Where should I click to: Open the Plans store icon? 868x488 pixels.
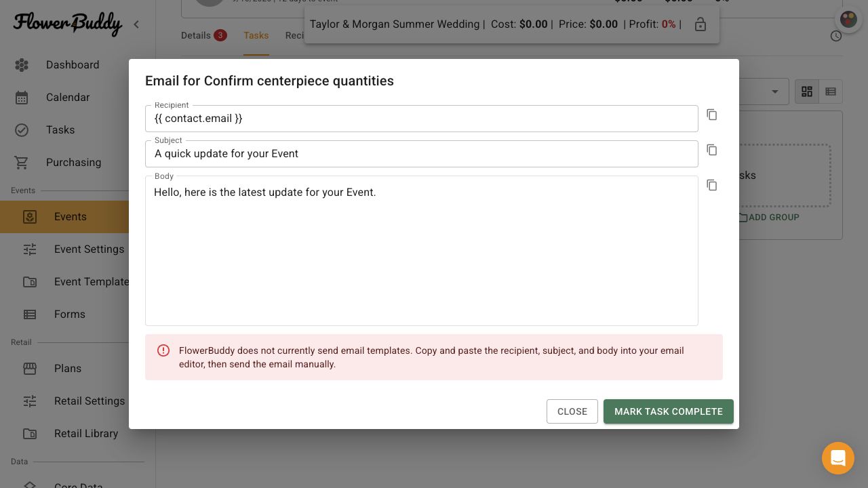pyautogui.click(x=30, y=369)
